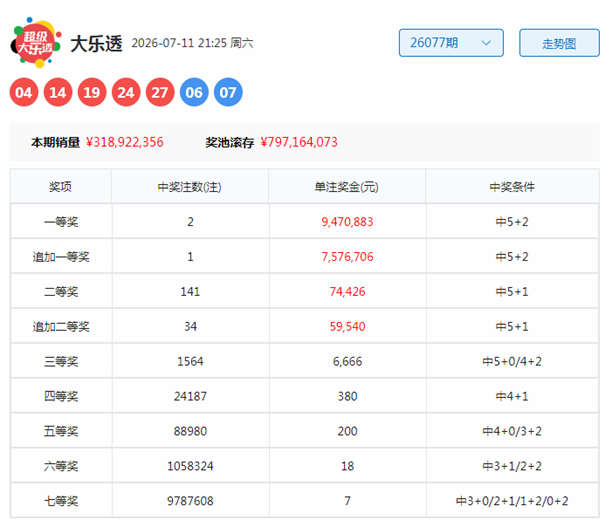The width and height of the screenshot is (612, 525).
Task: Click the 中奖注数(注) column header
Action: point(190,187)
